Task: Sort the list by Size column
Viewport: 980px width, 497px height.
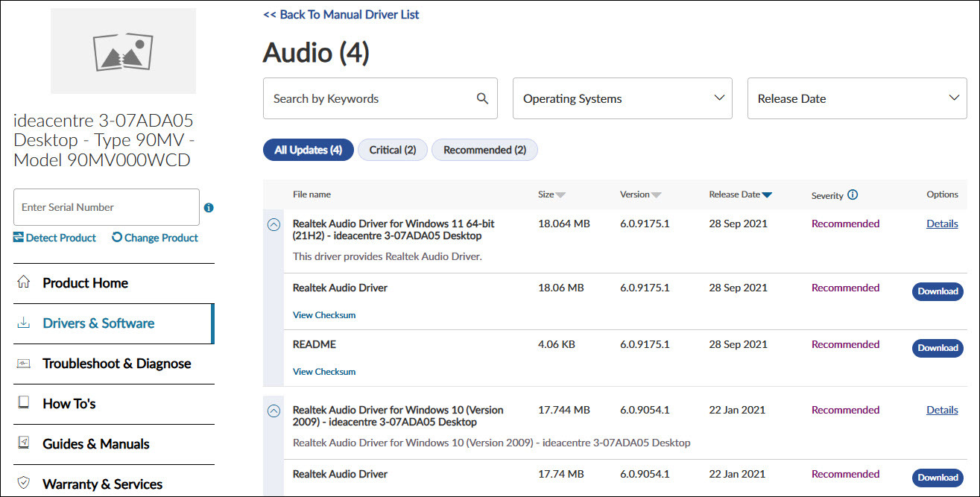Action: [551, 194]
